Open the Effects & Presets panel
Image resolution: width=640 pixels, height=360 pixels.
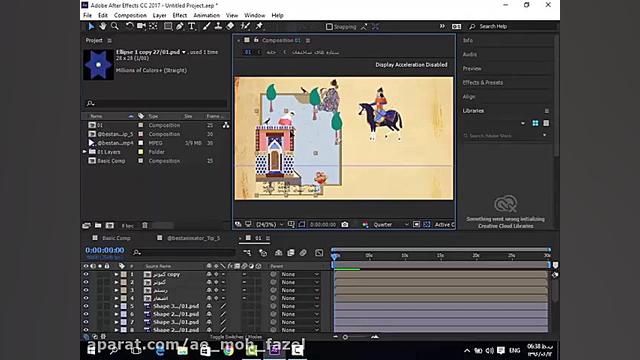coord(482,82)
